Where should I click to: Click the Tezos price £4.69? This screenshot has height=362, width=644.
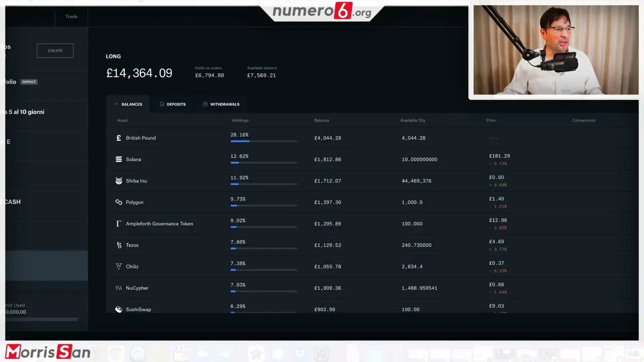[497, 242]
